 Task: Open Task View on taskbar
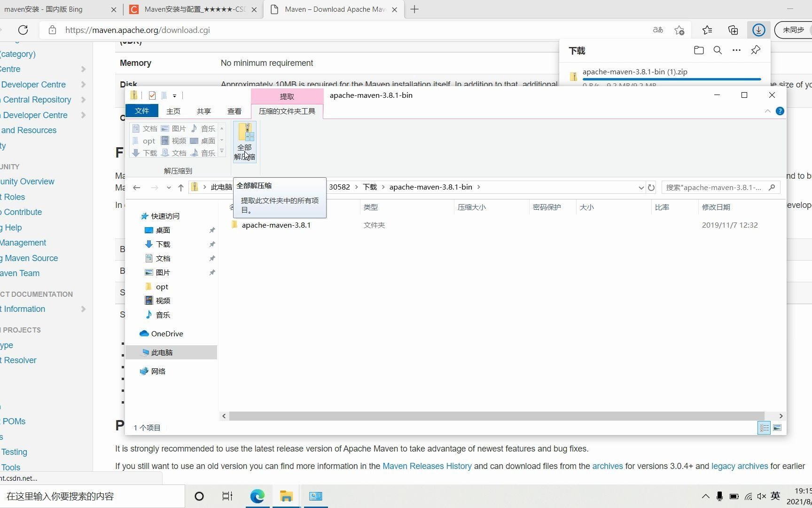[x=227, y=496]
